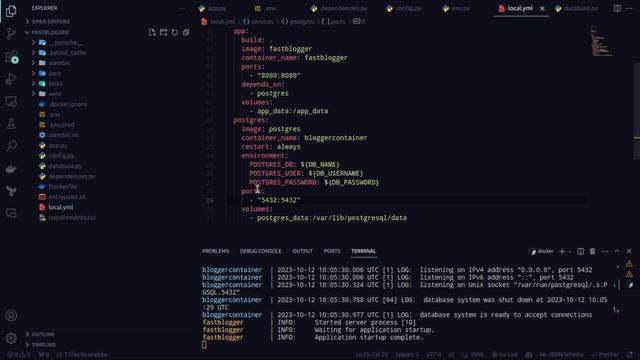Click Prettier in the status bar

coord(605,355)
